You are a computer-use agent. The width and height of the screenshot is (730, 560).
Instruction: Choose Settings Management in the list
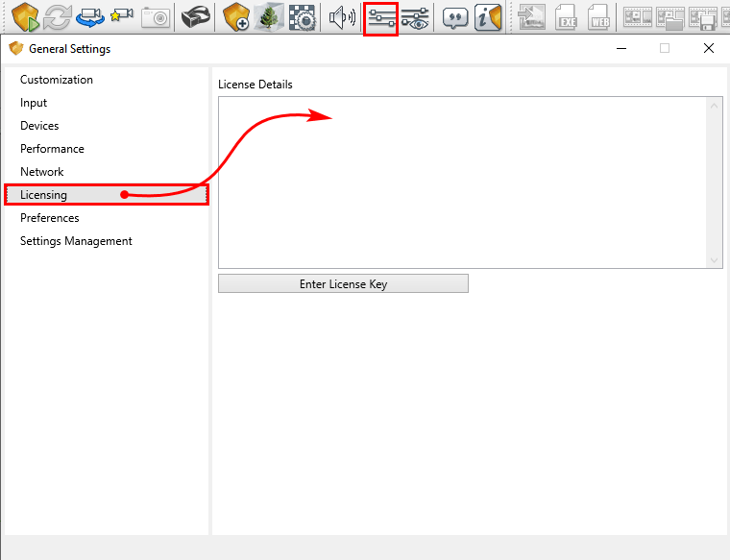click(x=107, y=241)
